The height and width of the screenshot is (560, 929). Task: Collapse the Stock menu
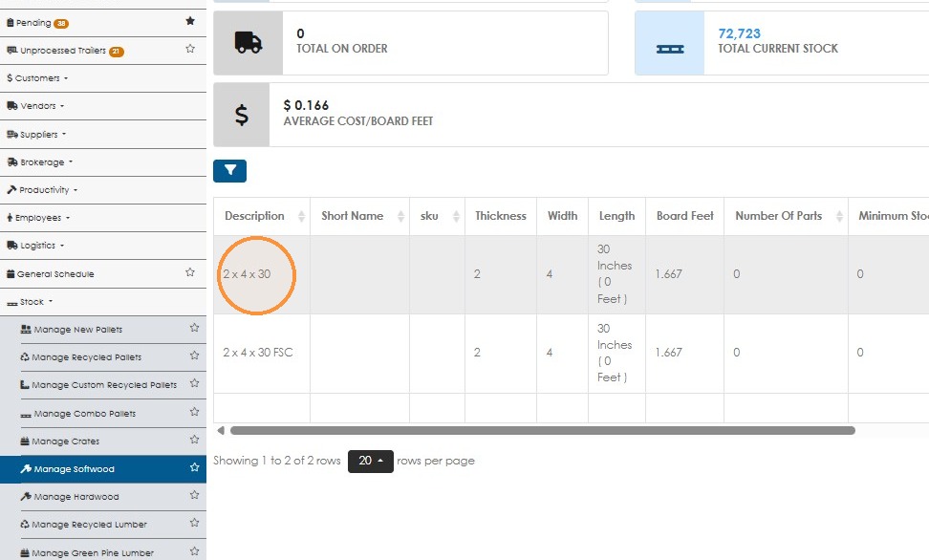point(30,302)
